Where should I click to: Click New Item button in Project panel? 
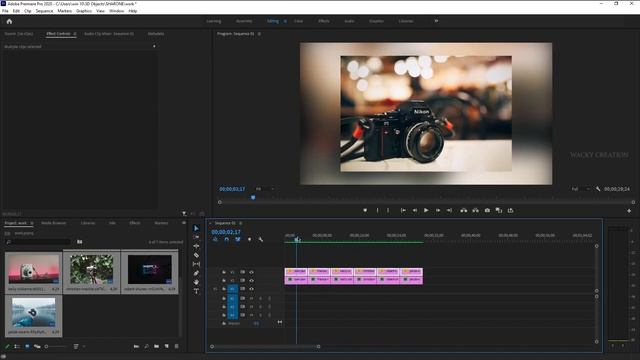point(167,347)
